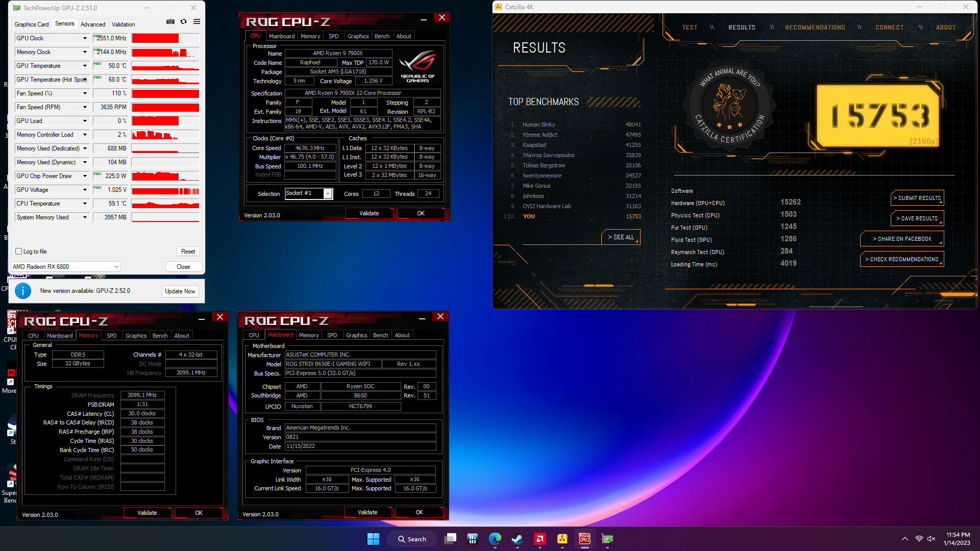Image resolution: width=980 pixels, height=551 pixels.
Task: Close the CPU-Z Memory window
Action: (220, 317)
